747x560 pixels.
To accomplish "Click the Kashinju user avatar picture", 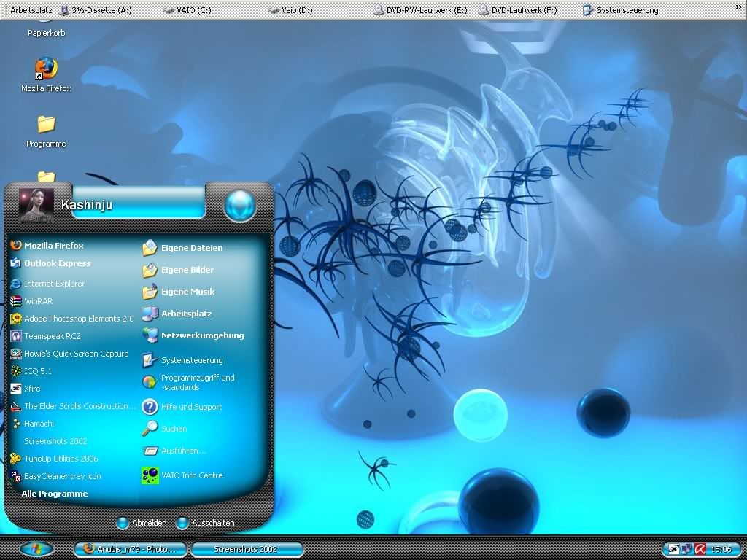I will pos(36,204).
